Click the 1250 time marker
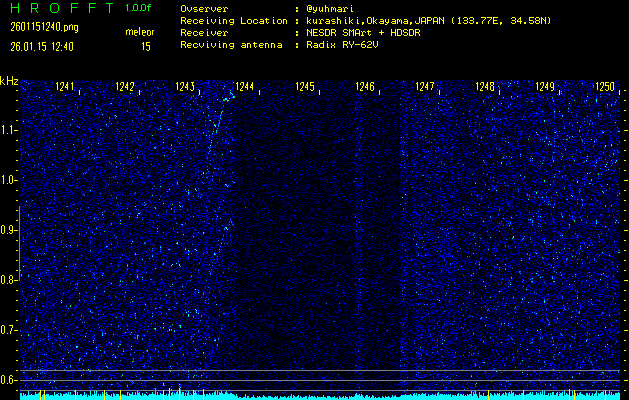Screen dimensions: 629x400 (x=604, y=87)
